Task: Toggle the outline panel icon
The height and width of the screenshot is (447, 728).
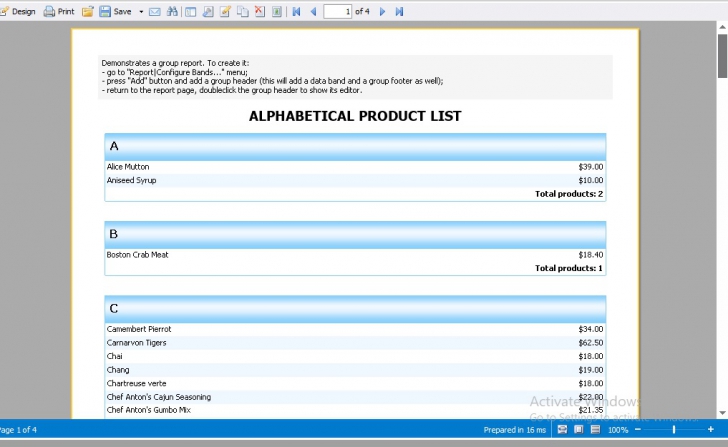Action: click(x=190, y=12)
